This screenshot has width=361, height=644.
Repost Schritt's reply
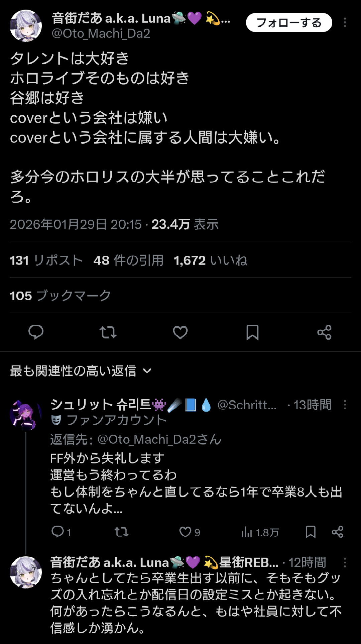pyautogui.click(x=121, y=532)
